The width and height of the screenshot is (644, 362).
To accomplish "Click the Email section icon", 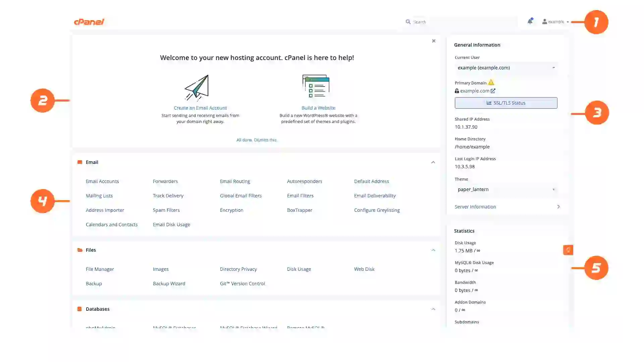I will (80, 162).
